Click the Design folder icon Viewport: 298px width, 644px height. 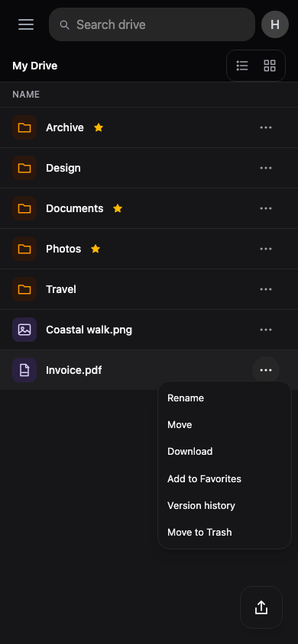[24, 168]
